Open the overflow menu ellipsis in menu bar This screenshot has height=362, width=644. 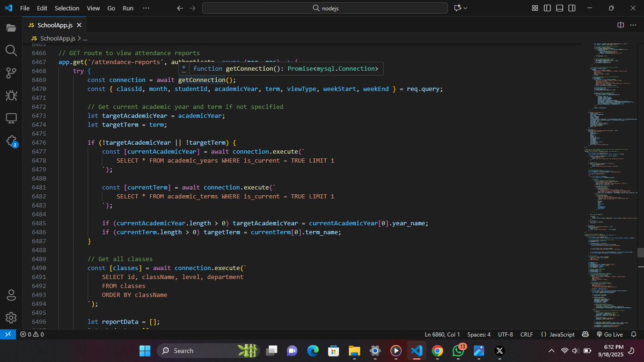[146, 8]
